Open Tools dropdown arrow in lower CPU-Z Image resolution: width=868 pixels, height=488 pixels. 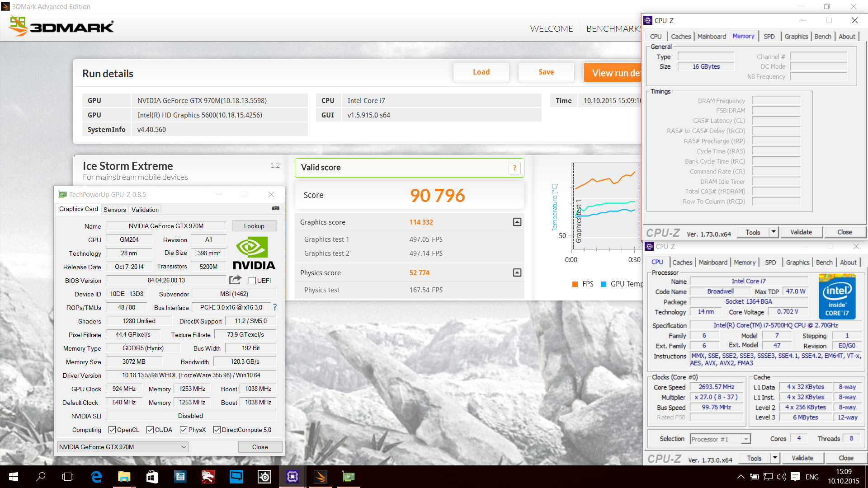coord(775,458)
